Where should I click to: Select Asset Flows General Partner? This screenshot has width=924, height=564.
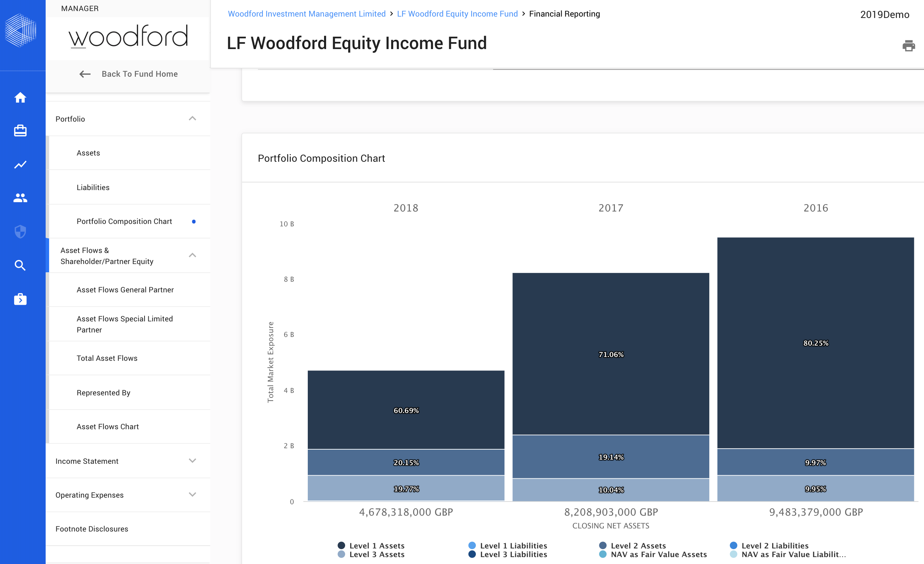pos(129,290)
